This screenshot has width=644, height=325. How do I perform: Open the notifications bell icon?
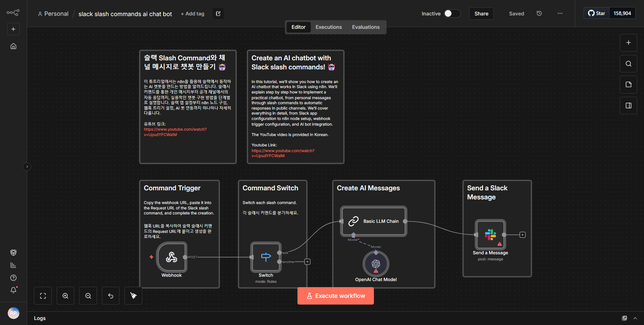pos(13,290)
